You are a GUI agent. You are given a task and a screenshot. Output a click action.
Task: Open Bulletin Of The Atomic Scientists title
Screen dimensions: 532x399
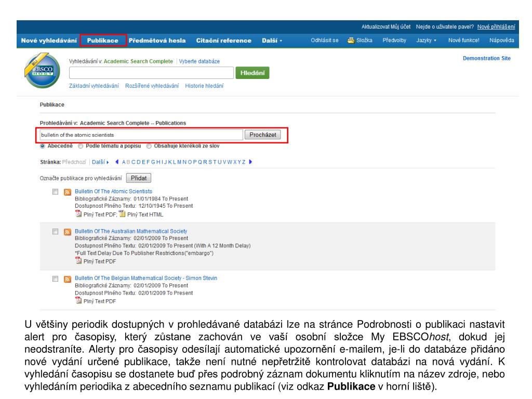click(x=114, y=191)
